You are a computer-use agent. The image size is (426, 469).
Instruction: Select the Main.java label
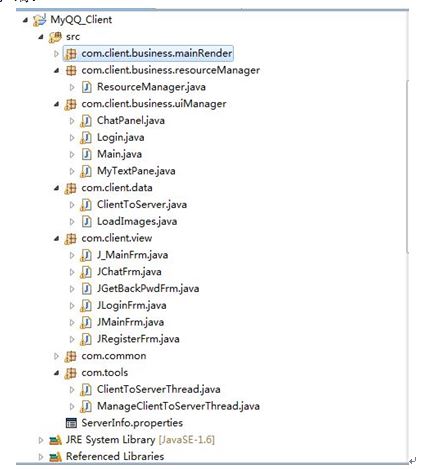click(x=119, y=154)
